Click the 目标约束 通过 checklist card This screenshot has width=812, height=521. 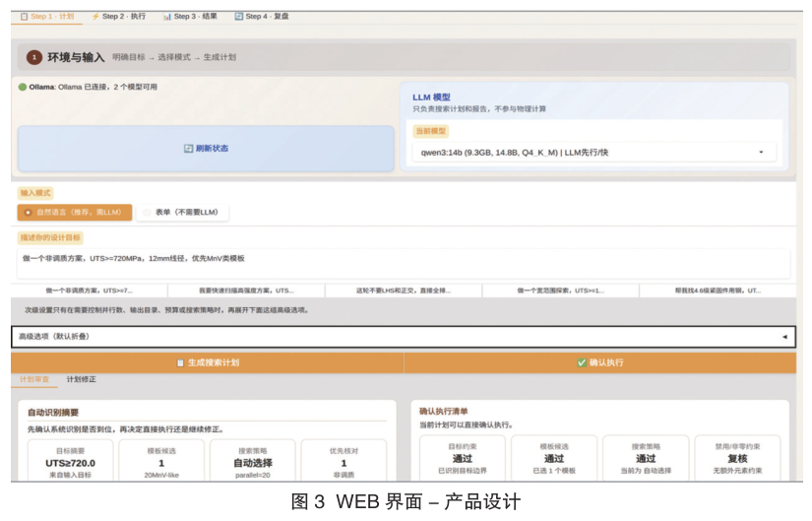[x=463, y=458]
